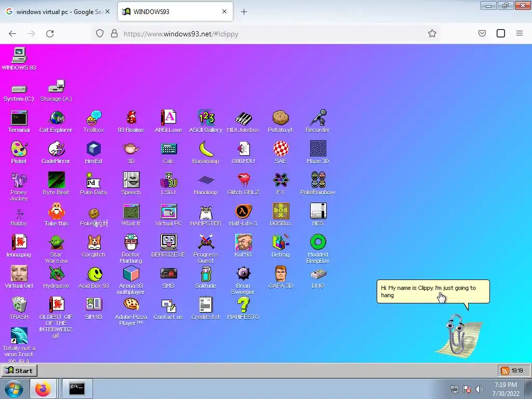The width and height of the screenshot is (532, 399).
Task: Open Storage (A:) drive icon
Action: coord(56,87)
